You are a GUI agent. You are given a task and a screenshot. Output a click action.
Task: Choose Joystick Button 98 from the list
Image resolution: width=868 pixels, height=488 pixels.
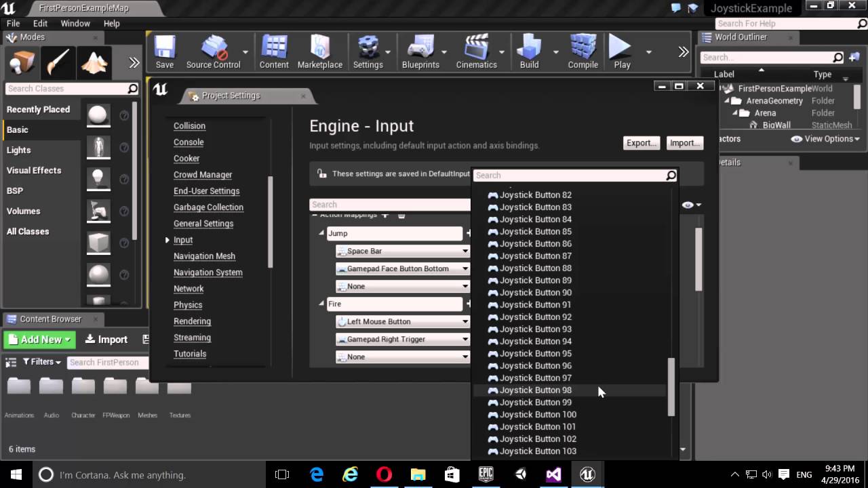pyautogui.click(x=570, y=390)
